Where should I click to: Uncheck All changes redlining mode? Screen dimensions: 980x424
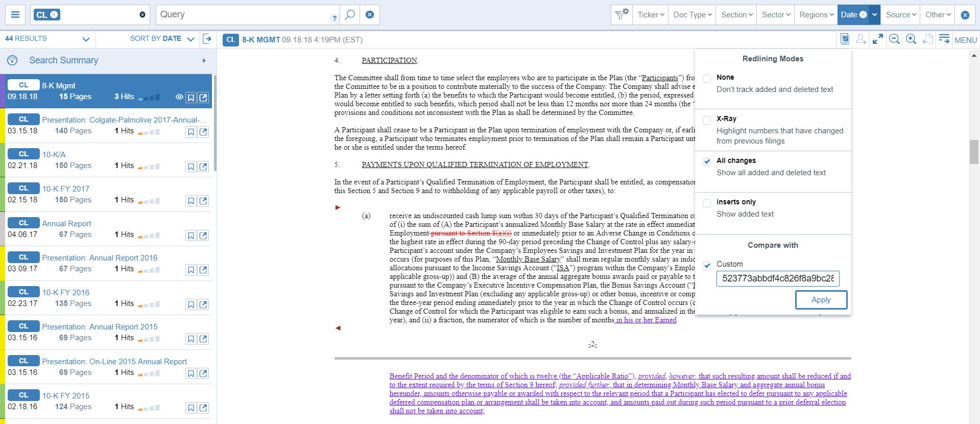707,161
